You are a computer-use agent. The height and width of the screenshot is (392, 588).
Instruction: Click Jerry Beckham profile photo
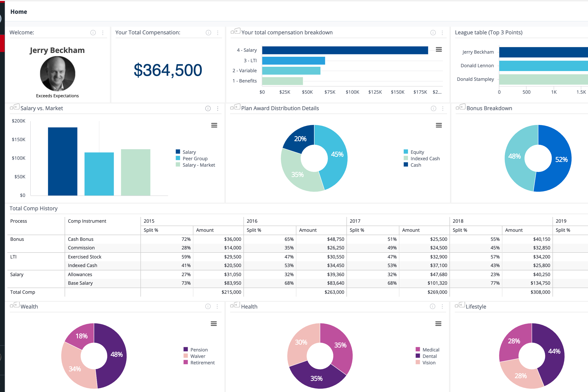point(57,74)
